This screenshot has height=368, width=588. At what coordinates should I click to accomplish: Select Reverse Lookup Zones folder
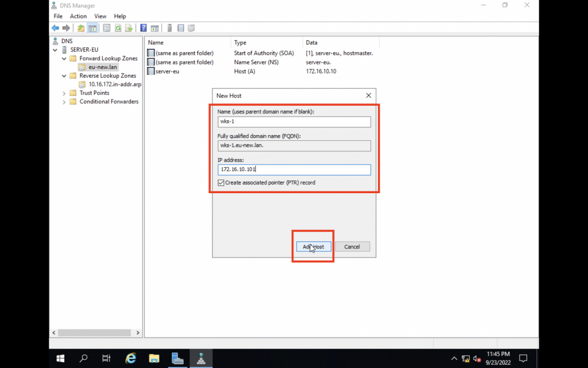(107, 76)
